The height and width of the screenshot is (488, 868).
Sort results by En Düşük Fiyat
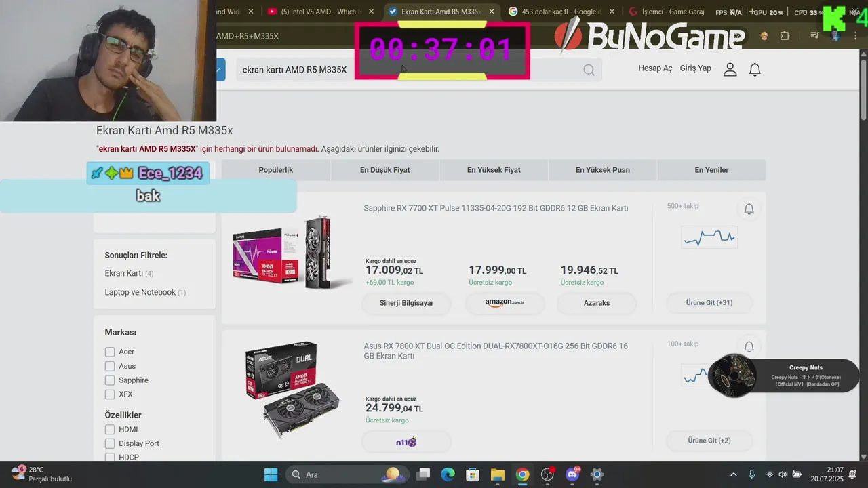coord(384,170)
